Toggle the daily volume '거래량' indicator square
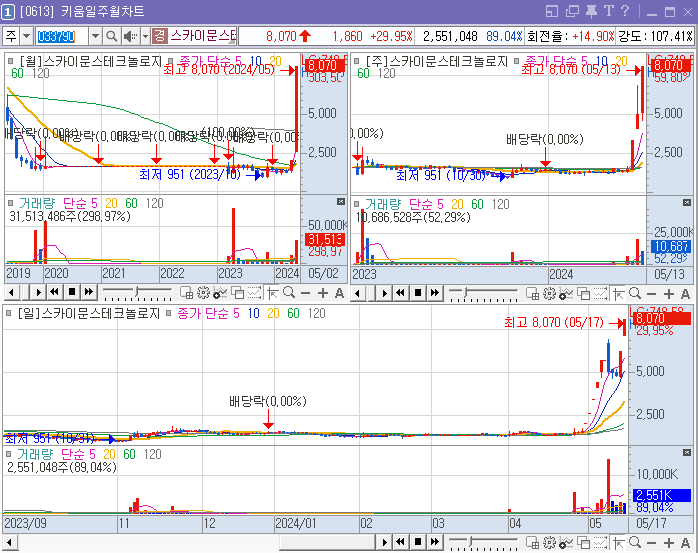The width and height of the screenshot is (698, 553). click(8, 454)
